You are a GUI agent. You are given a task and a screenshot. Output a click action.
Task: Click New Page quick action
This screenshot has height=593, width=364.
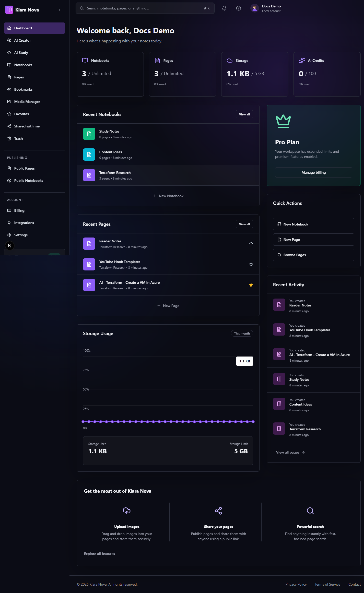click(x=314, y=240)
